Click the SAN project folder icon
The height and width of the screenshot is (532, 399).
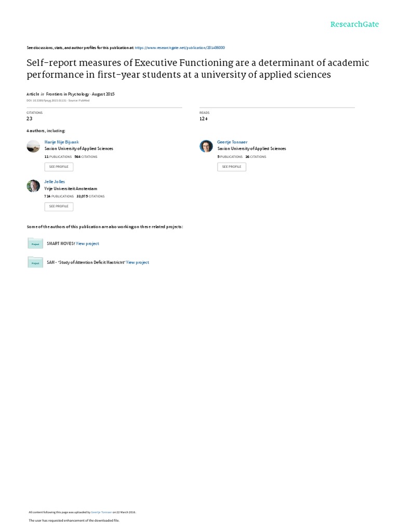pos(35,262)
